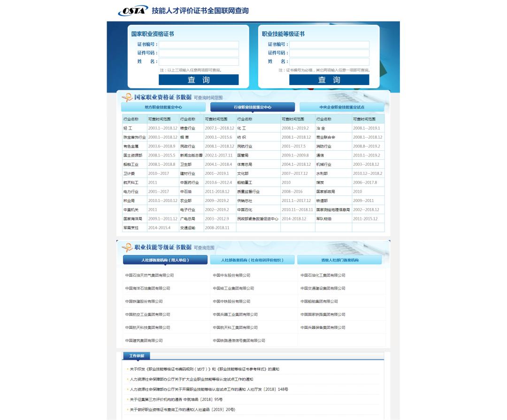Click the 2008.8--2019.2 date range cell
Viewport: 507px width, 420px height.
click(368, 146)
